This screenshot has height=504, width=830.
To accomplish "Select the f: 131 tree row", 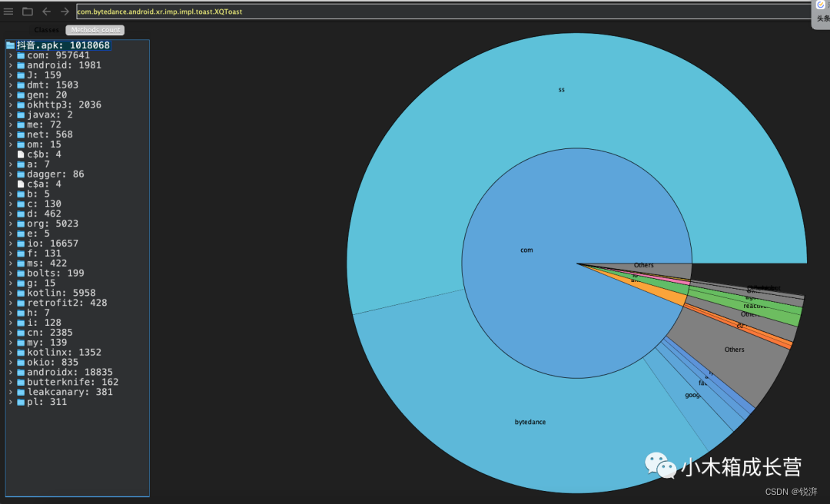I will click(78, 254).
